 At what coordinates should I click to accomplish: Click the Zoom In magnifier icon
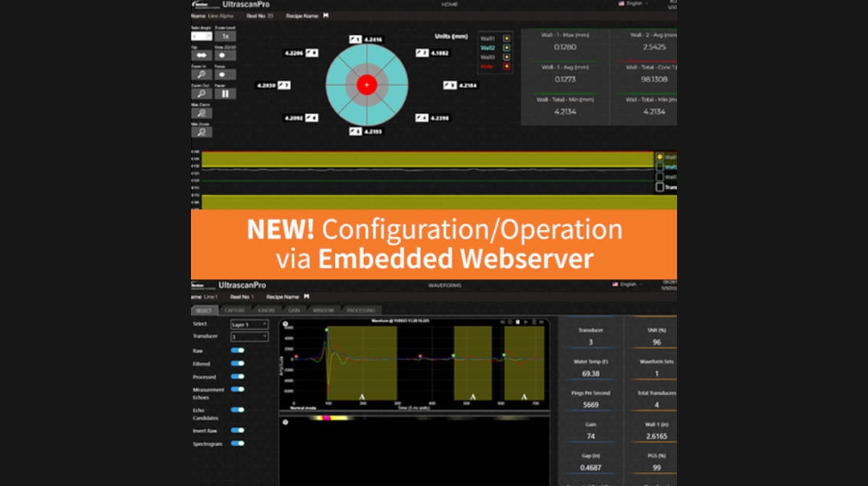(x=203, y=74)
